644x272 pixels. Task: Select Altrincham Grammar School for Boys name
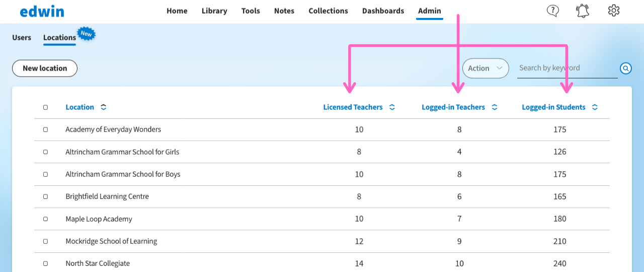tap(123, 174)
